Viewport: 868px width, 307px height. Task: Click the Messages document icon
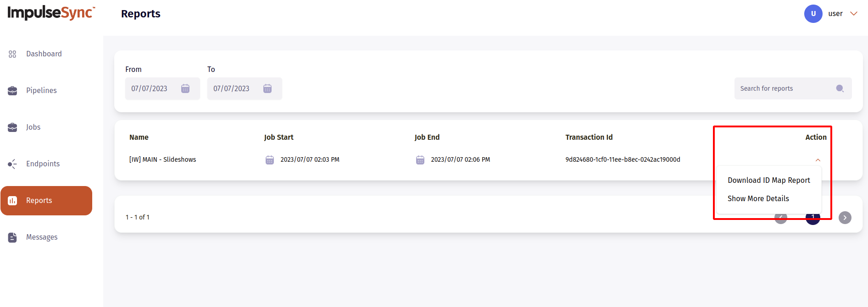(12, 237)
